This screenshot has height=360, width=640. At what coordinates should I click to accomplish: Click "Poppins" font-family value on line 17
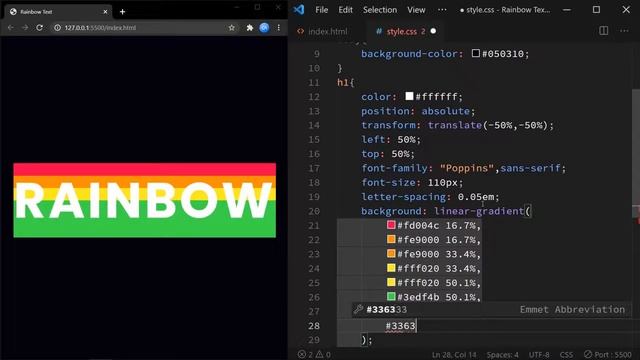click(467, 168)
